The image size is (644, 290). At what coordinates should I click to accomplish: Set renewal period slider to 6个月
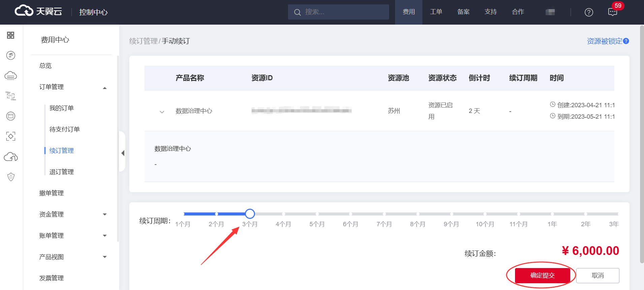350,214
